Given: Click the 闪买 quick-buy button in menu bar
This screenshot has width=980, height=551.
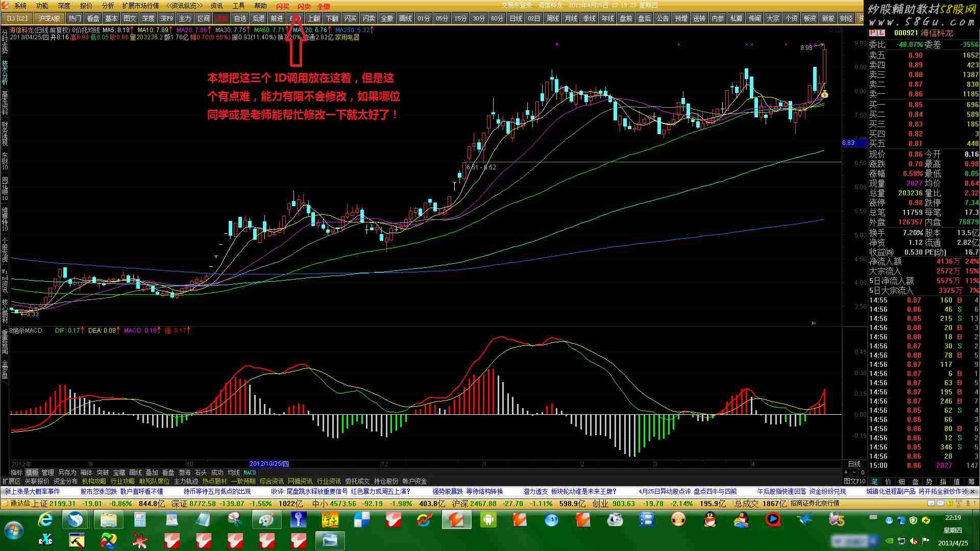Looking at the screenshot, I should 282,6.
